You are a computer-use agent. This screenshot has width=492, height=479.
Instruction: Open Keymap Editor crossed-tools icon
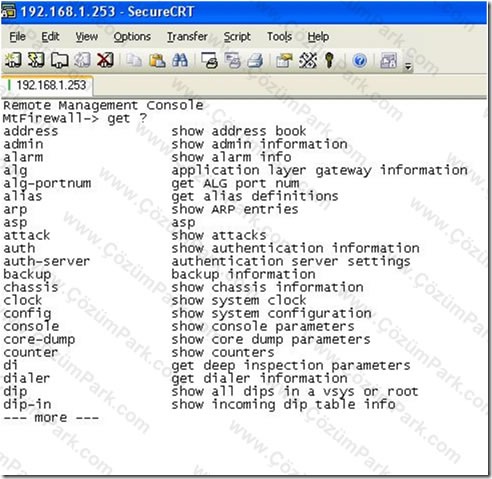pos(308,61)
